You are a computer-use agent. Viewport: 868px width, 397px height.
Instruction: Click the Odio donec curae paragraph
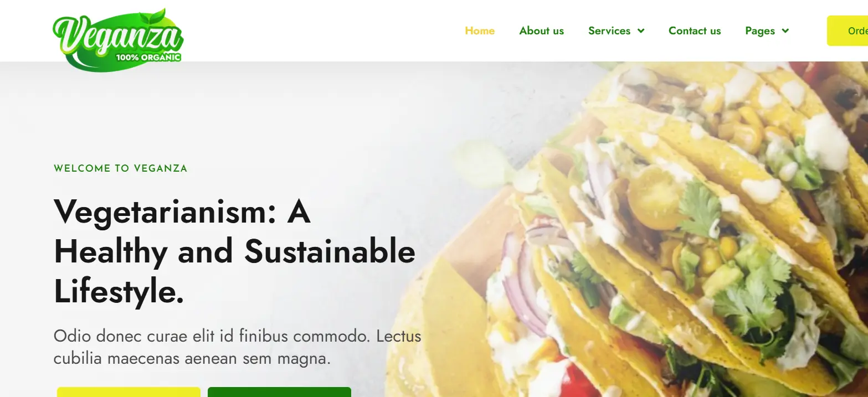(x=237, y=347)
